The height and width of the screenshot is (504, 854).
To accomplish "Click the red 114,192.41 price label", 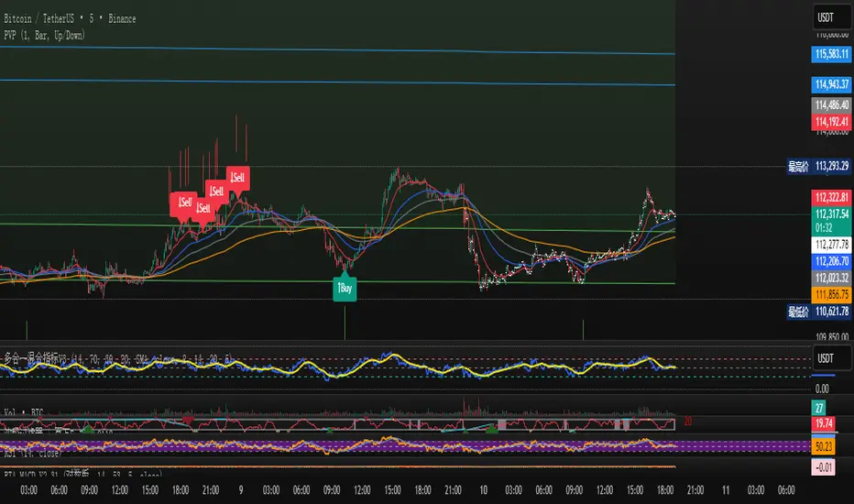I will click(x=831, y=122).
